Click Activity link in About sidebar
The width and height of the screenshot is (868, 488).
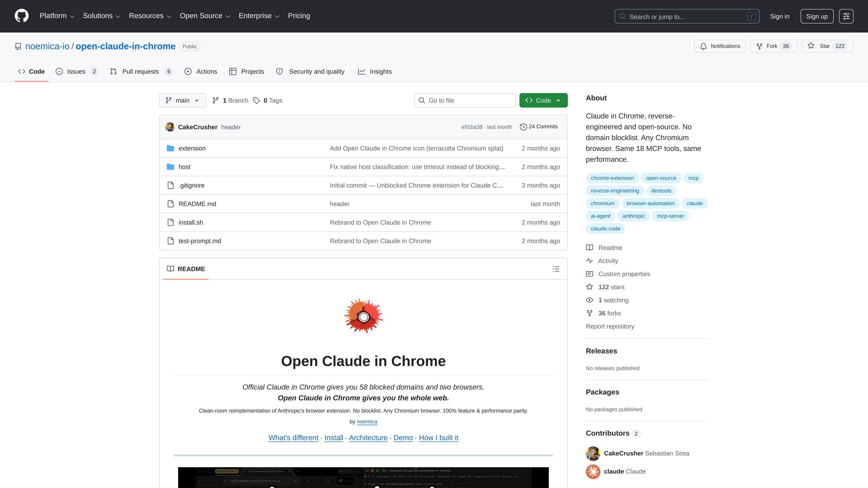coord(602,261)
